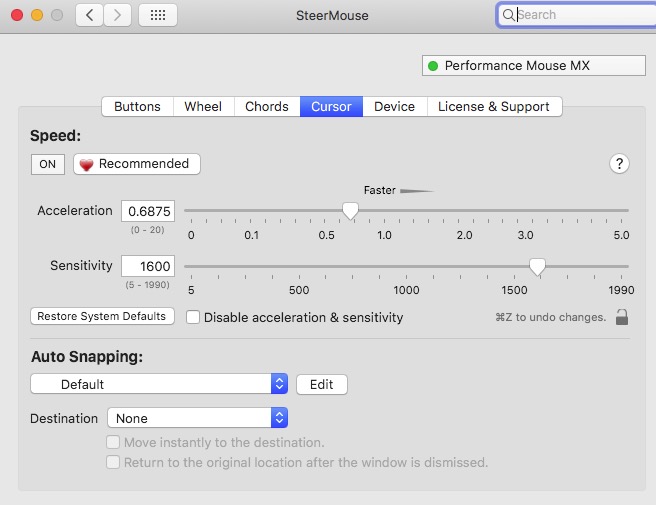This screenshot has width=656, height=505.
Task: Click Restore System Defaults
Action: click(102, 316)
